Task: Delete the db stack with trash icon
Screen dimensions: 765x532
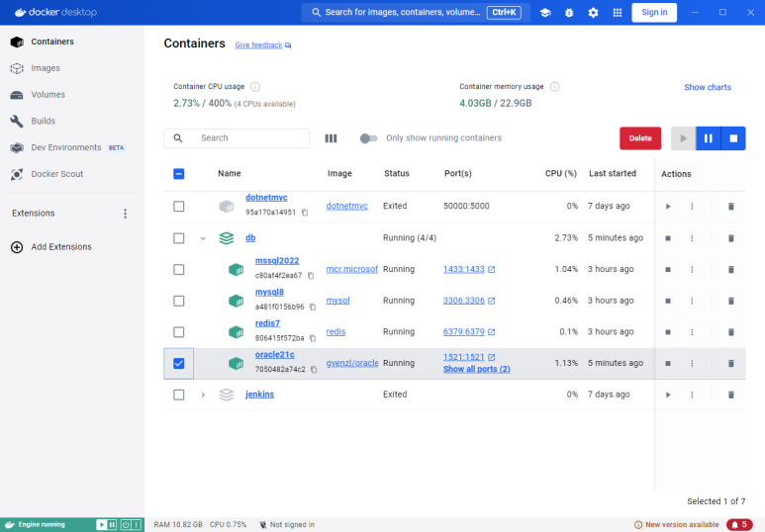Action: (730, 238)
